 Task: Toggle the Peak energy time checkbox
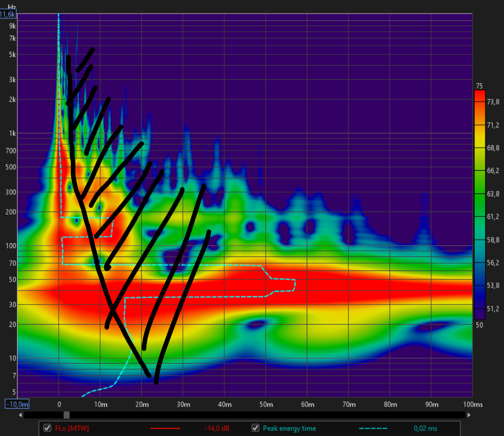click(x=255, y=428)
